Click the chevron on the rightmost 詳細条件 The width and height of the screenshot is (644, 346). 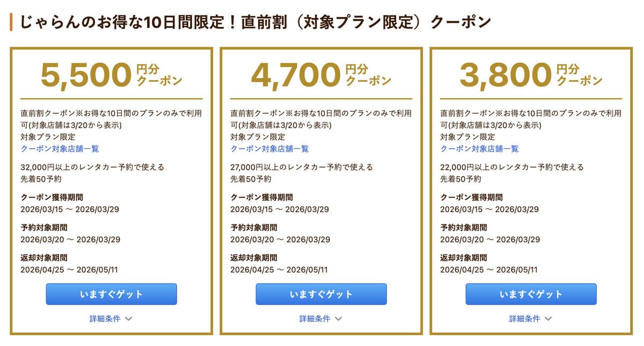tap(548, 318)
